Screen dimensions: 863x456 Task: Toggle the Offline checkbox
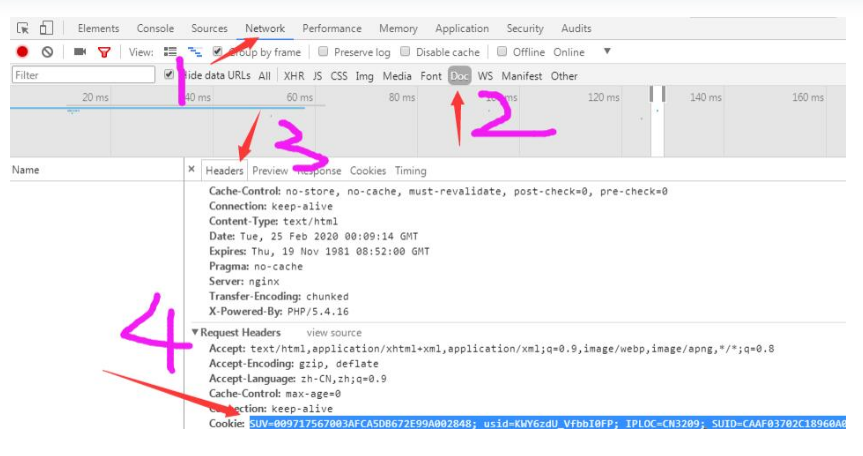point(502,52)
